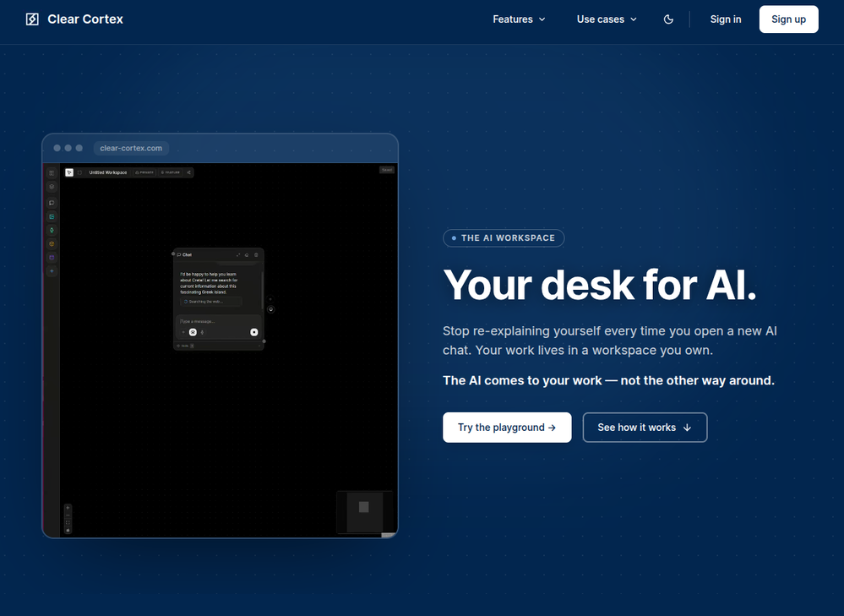Click the layers icon in workspace sidebar
Screen dimensions: 844x616
pos(52,187)
